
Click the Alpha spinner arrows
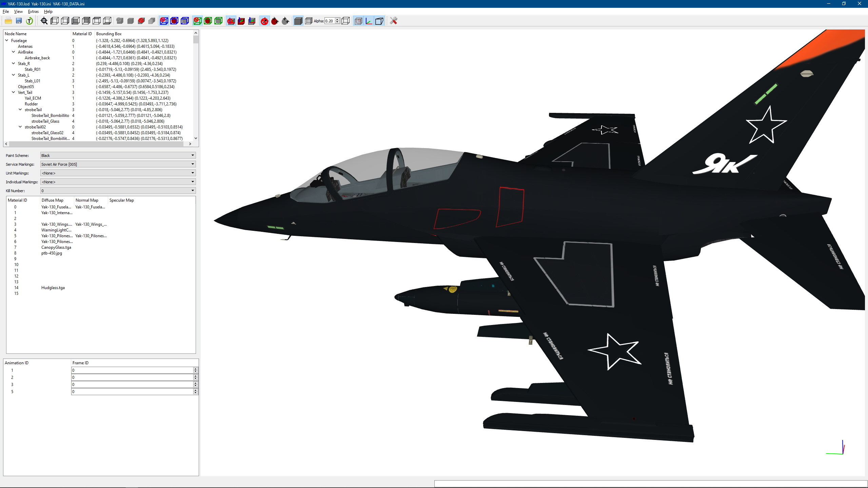tap(337, 21)
